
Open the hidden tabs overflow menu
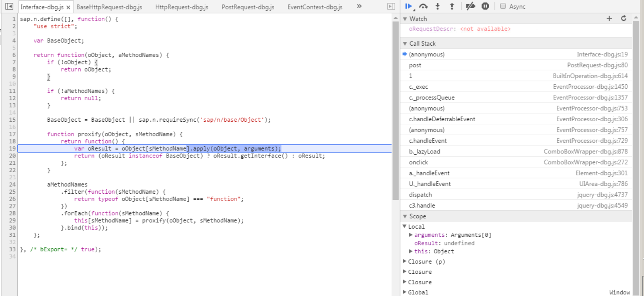point(359,7)
